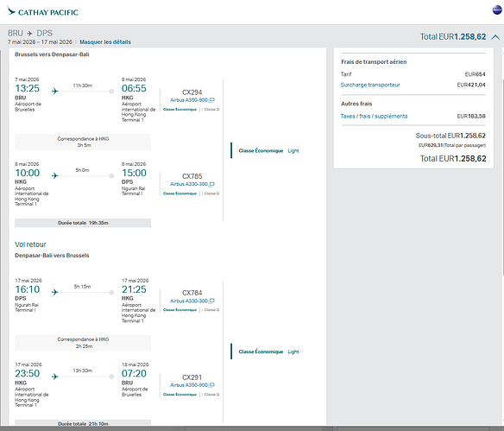Click the oneworld alliance icon
Screen dimensions: 504x431
[497, 10]
